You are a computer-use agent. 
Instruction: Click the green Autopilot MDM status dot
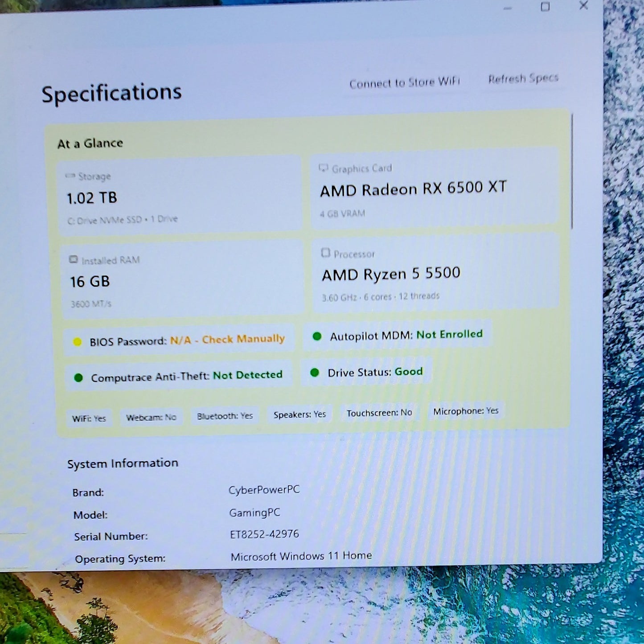317,336
